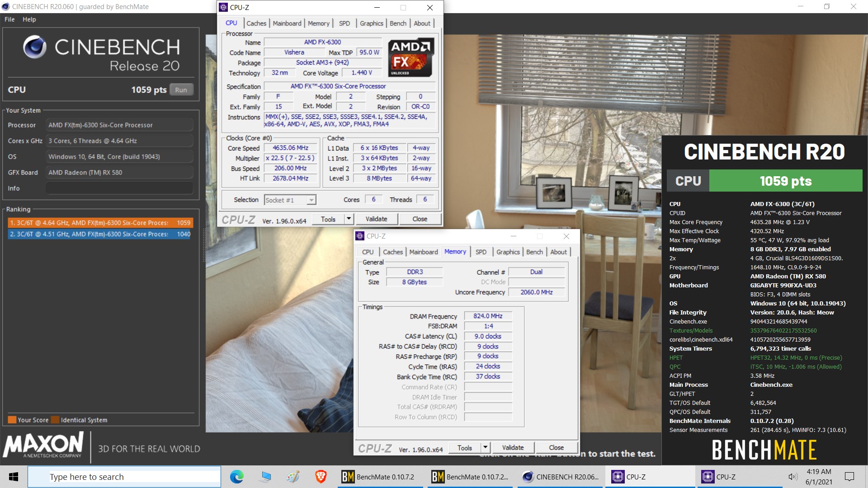This screenshot has width=868, height=488.
Task: Open the notification center icon
Action: coord(849,477)
